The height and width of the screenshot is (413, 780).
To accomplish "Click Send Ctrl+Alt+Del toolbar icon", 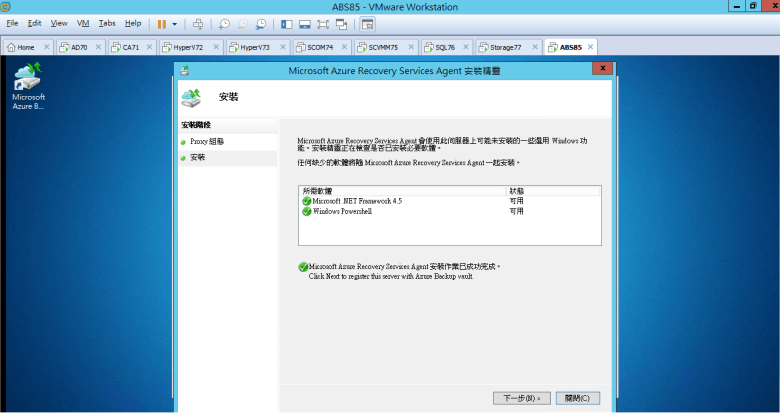I will [198, 23].
